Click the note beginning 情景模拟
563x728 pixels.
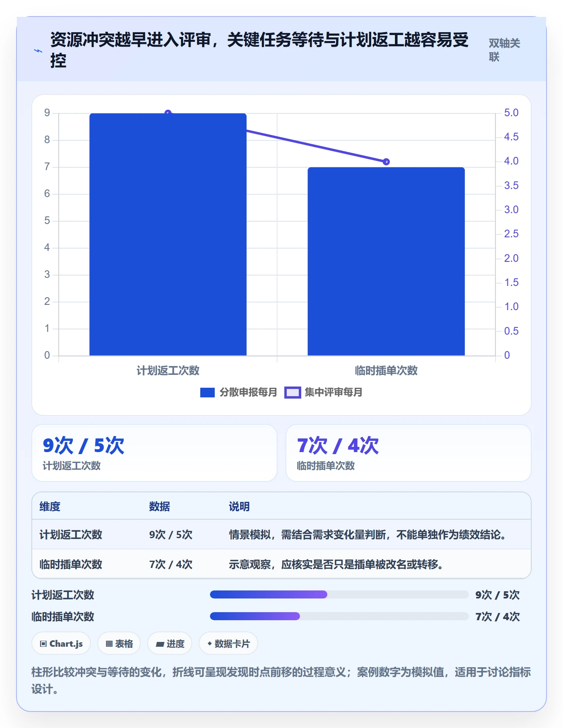tap(368, 535)
